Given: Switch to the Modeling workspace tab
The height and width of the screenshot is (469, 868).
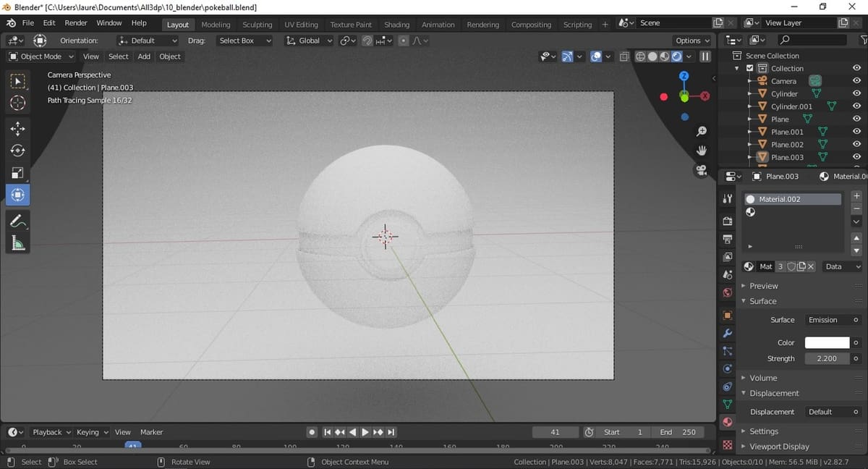Looking at the screenshot, I should tap(216, 25).
